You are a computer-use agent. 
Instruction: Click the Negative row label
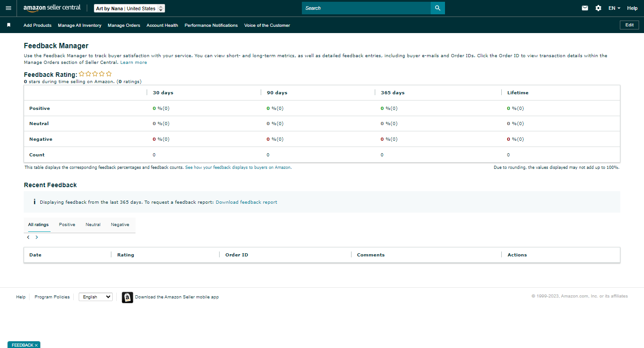(x=41, y=139)
